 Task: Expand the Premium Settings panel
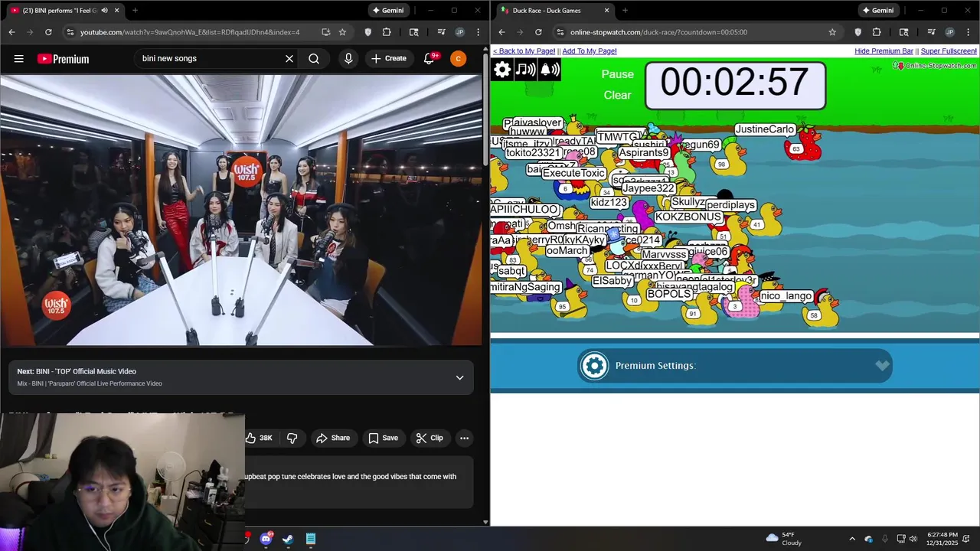[x=734, y=366]
